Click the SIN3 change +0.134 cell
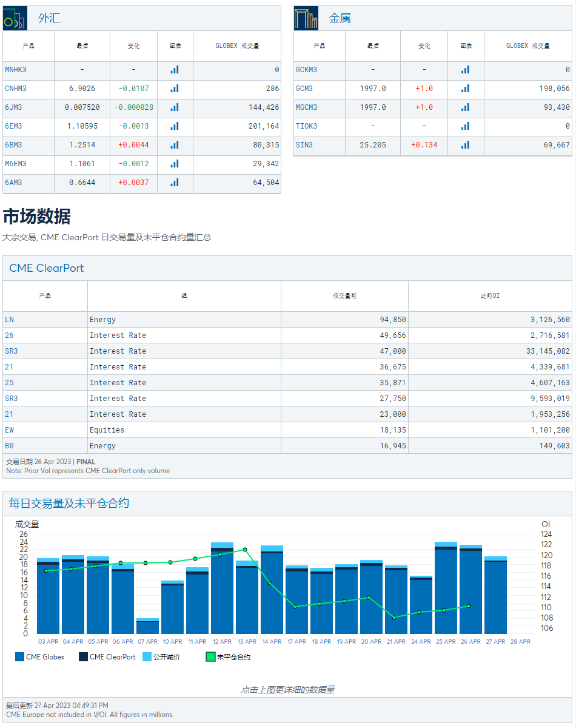This screenshot has height=728, width=576. click(424, 145)
